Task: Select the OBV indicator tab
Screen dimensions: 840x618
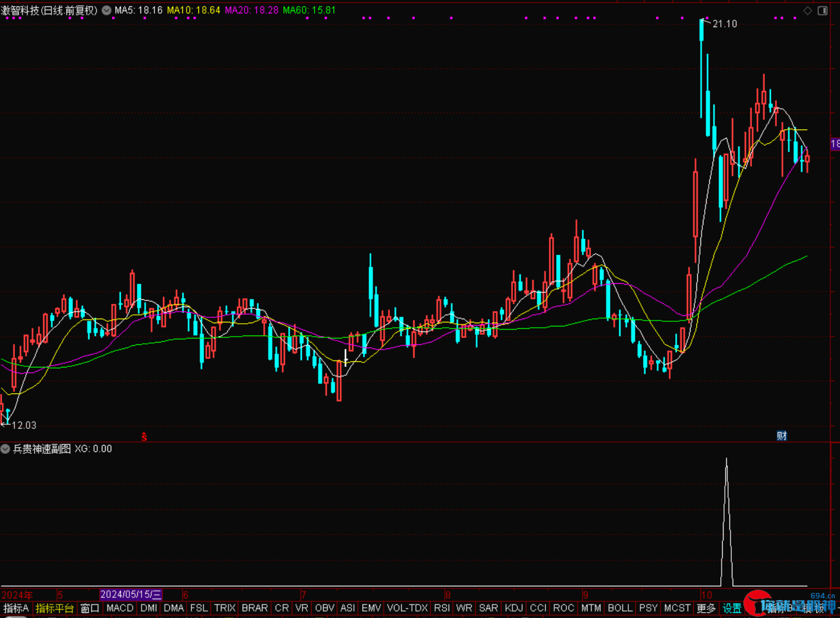Action: 325,608
